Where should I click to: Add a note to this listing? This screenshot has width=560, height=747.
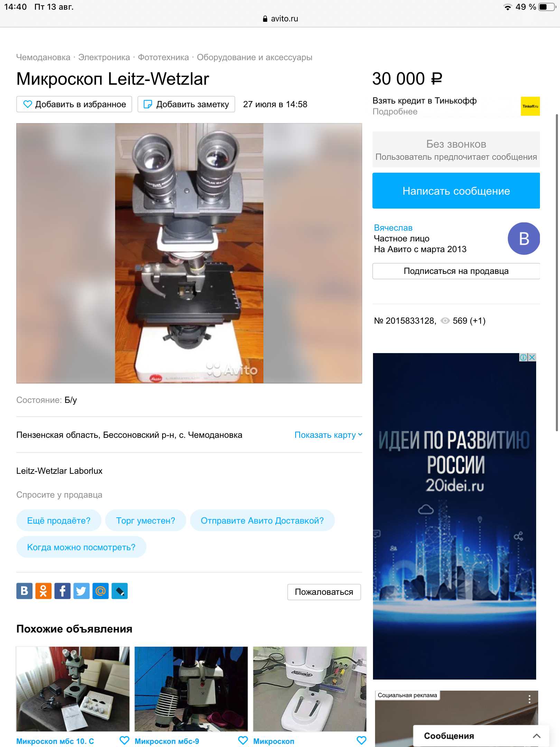point(186,104)
